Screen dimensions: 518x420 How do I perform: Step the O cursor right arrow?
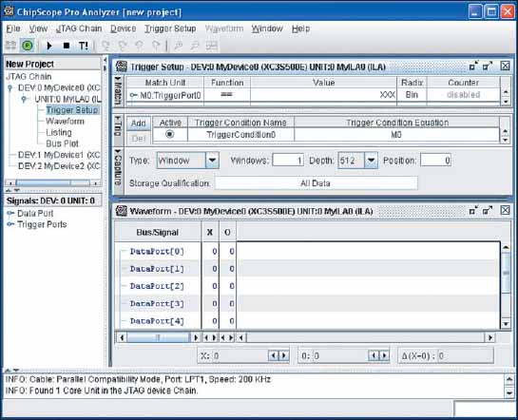384,356
